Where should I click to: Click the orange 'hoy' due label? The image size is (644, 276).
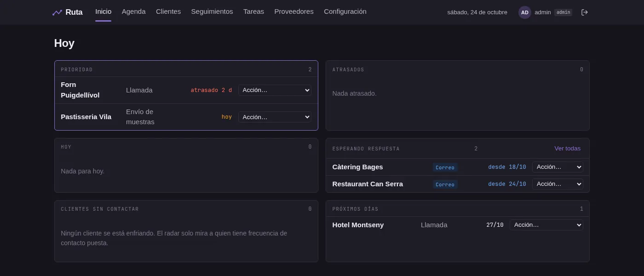227,117
